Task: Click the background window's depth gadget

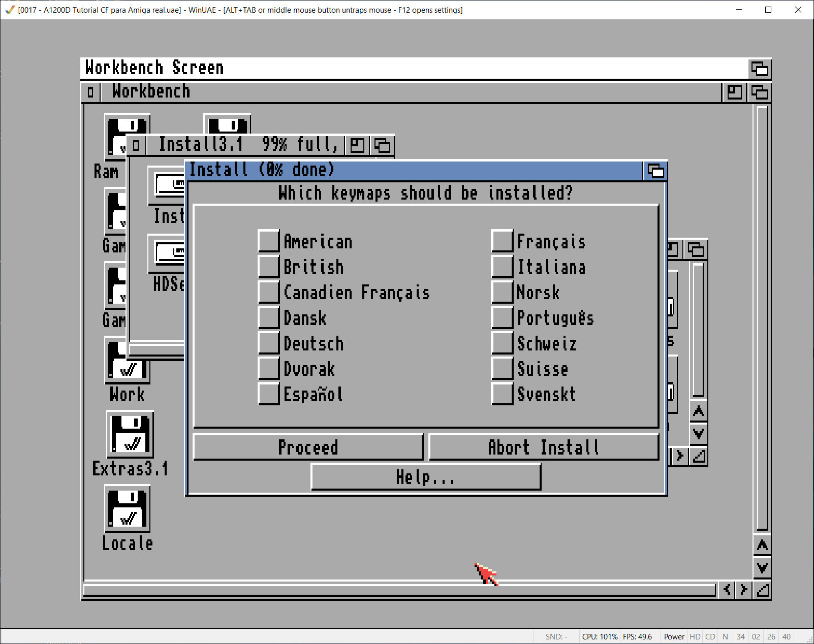Action: pyautogui.click(x=696, y=249)
